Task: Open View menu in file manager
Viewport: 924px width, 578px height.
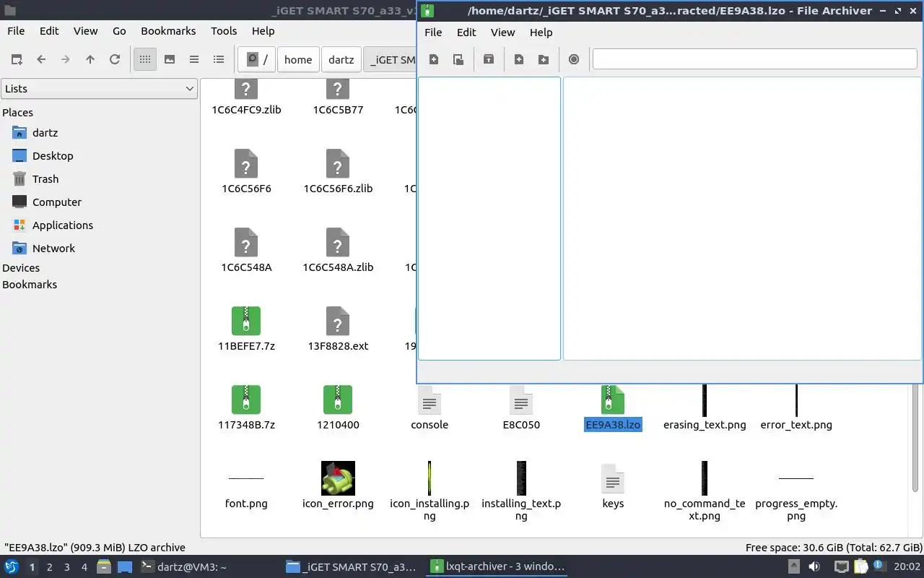Action: pyautogui.click(x=85, y=31)
